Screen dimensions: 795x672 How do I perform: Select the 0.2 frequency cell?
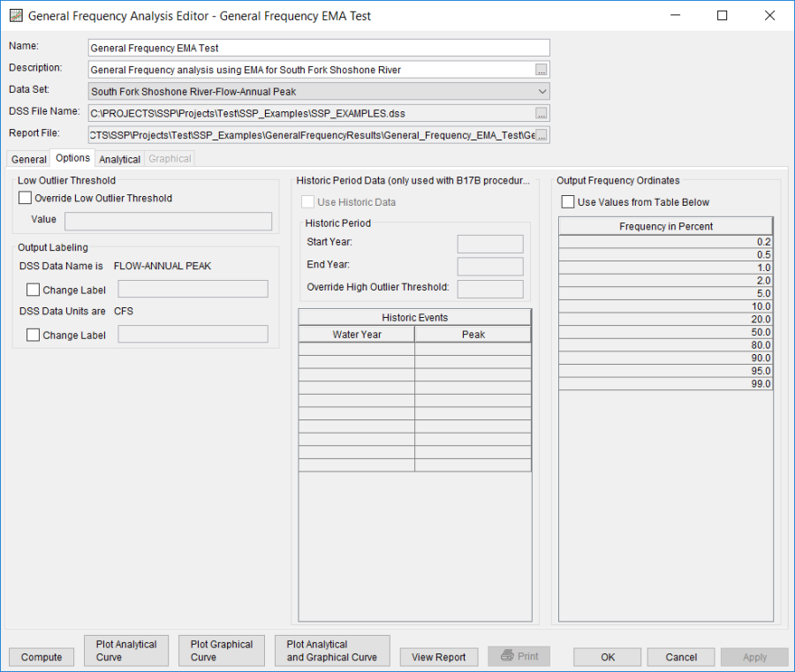666,242
